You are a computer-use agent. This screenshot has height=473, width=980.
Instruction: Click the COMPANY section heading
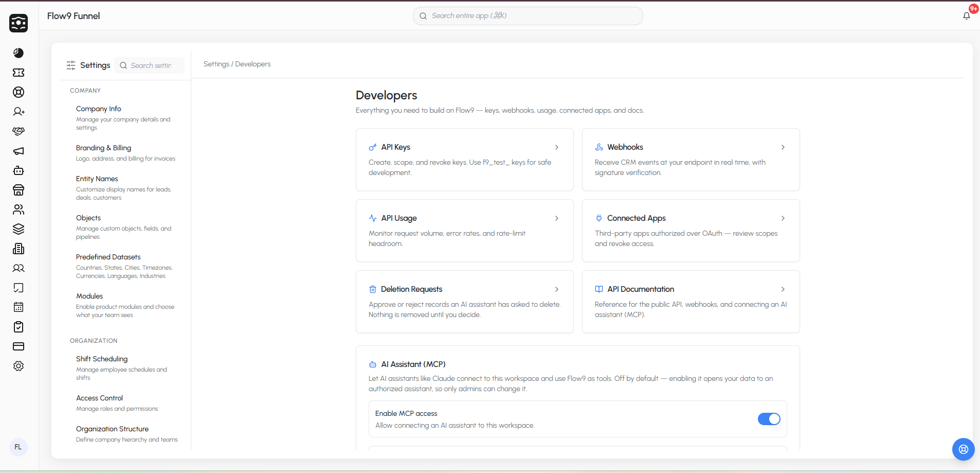(85, 91)
